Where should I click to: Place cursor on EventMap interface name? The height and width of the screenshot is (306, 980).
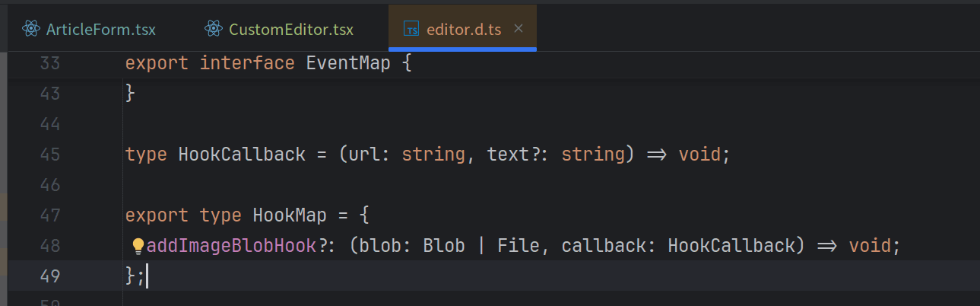tap(347, 63)
